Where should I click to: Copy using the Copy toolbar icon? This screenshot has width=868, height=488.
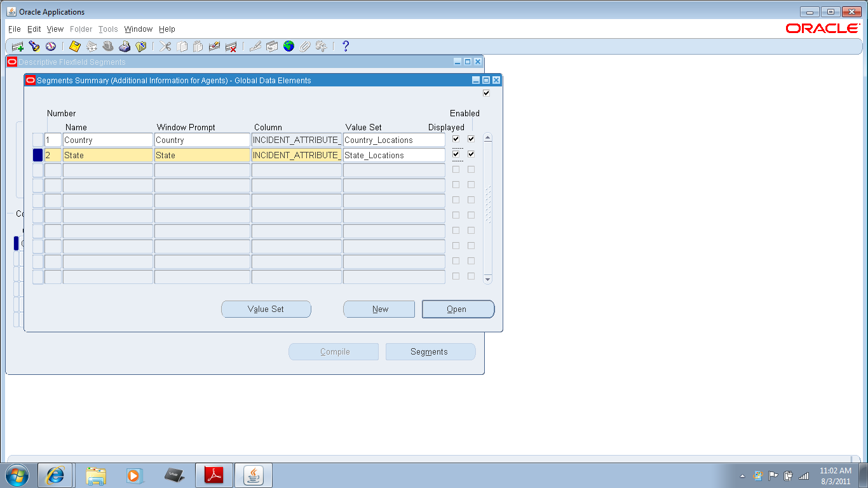[181, 46]
